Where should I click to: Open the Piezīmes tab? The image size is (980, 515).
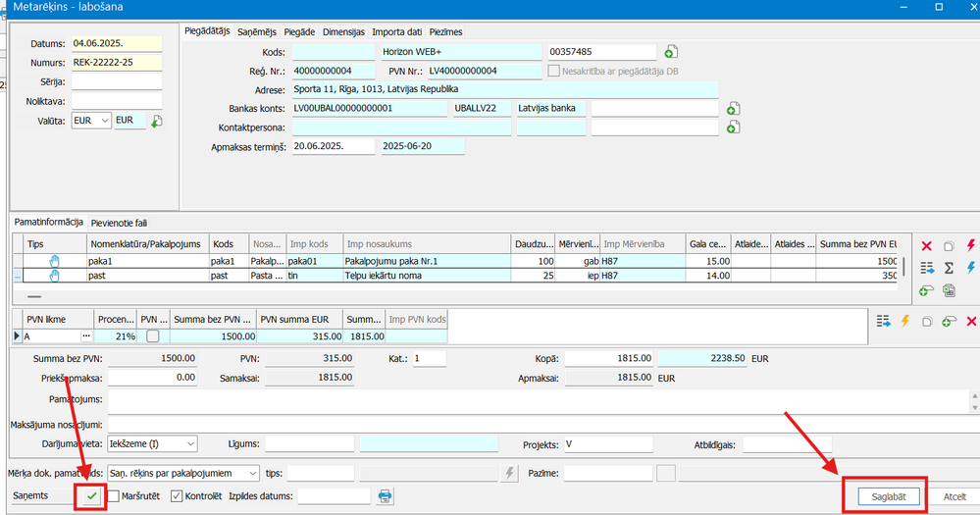[445, 31]
